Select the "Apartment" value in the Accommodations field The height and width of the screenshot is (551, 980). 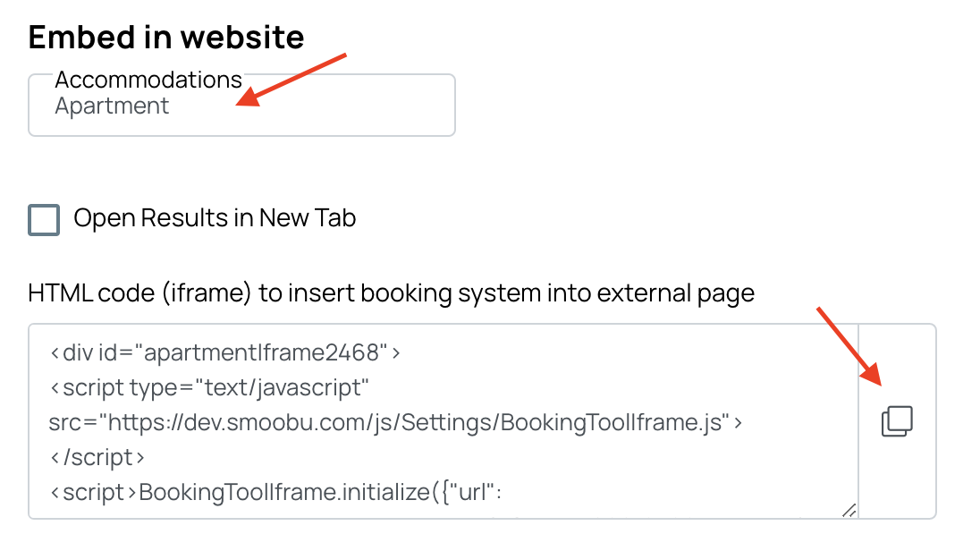point(112,106)
